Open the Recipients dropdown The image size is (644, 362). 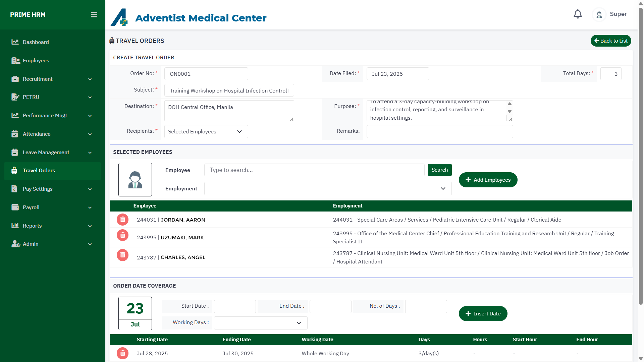[206, 131]
